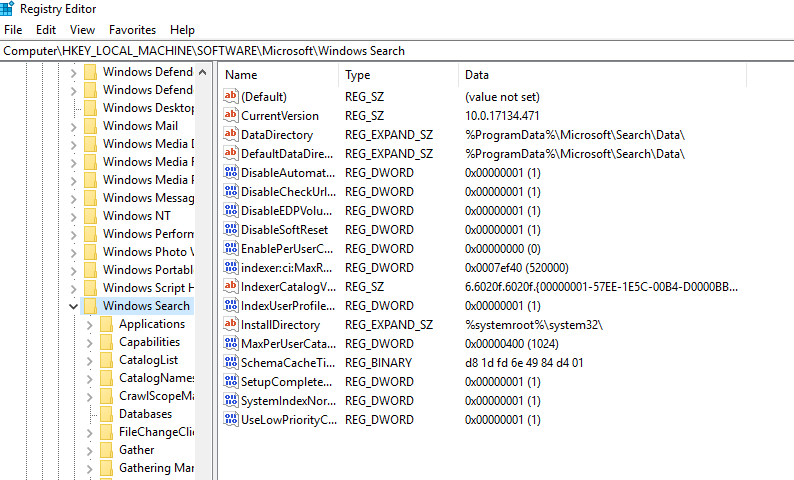Open the View menu

82,30
